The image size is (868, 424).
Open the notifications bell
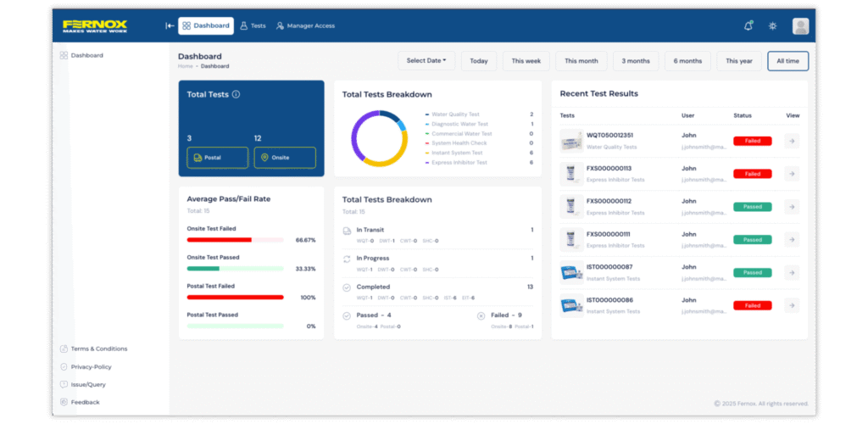tap(748, 25)
